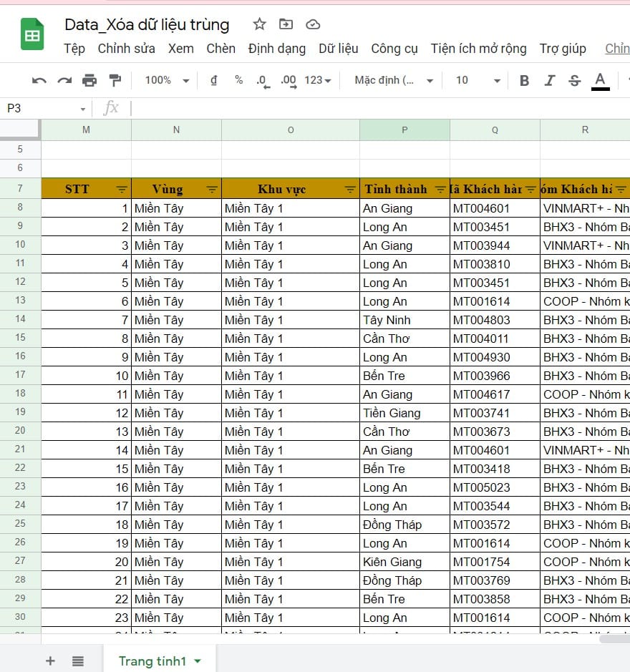Open the 100% zoom dropdown

[x=167, y=80]
